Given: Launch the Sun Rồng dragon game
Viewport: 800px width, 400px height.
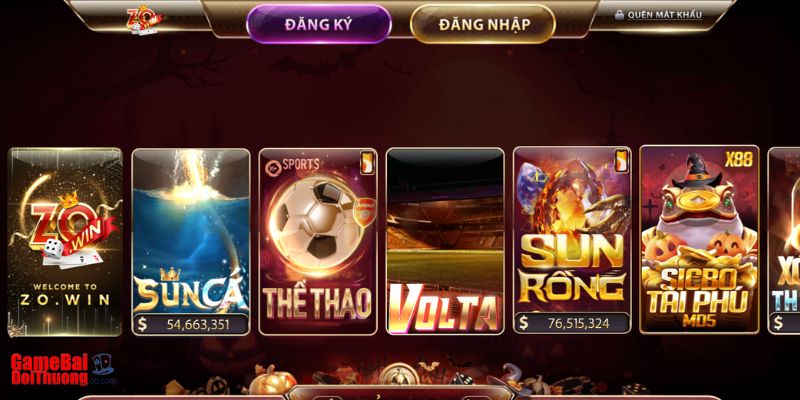Looking at the screenshot, I should 572,240.
